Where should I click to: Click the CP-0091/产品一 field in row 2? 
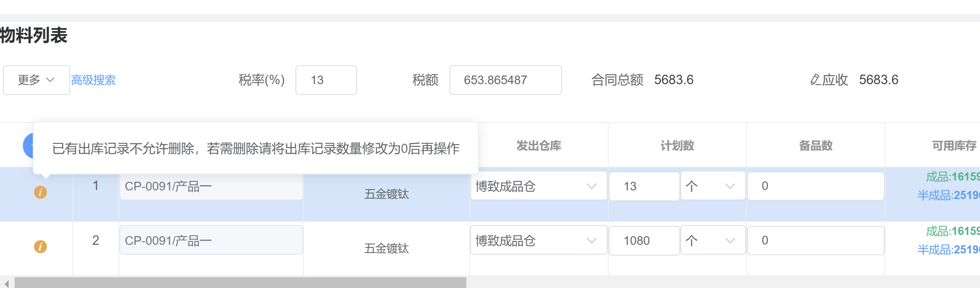coord(211,241)
